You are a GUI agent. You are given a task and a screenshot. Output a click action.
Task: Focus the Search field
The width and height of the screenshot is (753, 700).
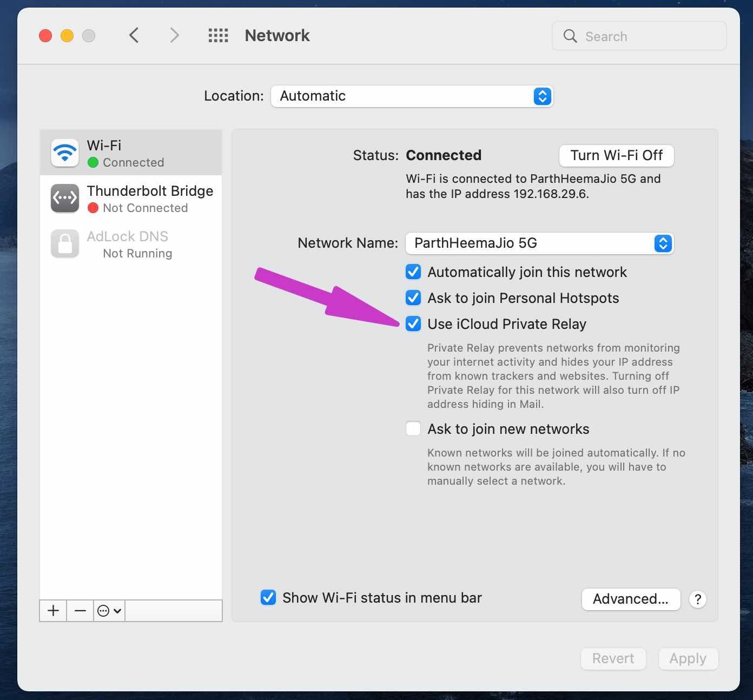pos(639,36)
